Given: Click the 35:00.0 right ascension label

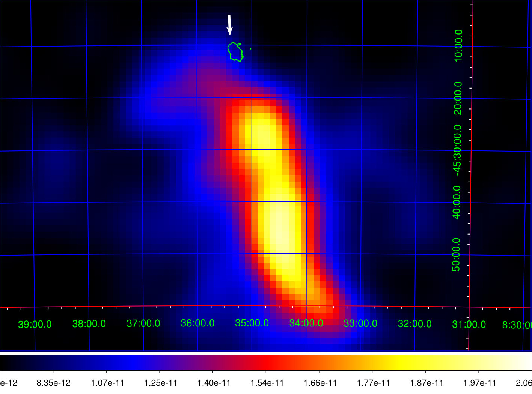Looking at the screenshot, I should tap(252, 323).
